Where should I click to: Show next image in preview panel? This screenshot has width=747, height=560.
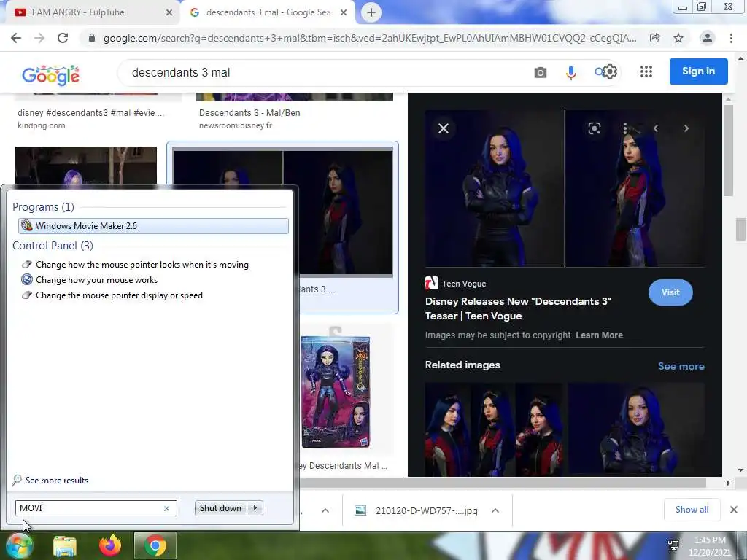click(686, 128)
